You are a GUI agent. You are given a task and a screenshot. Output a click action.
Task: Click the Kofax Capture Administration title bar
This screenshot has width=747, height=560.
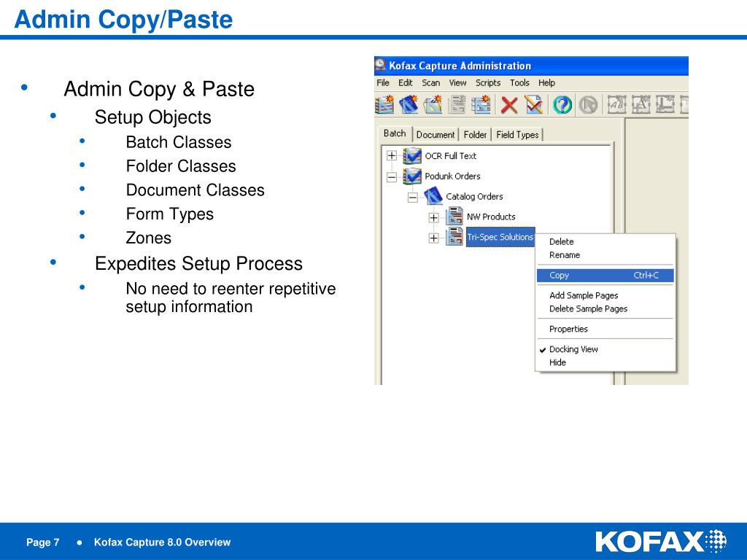click(531, 66)
